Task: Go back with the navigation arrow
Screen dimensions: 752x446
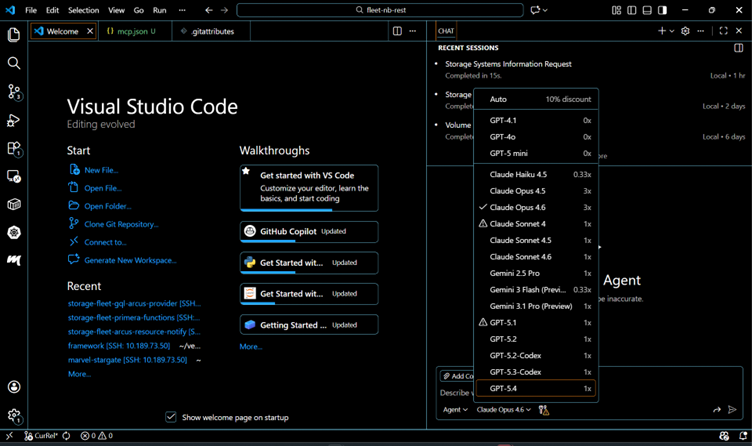Action: point(208,10)
